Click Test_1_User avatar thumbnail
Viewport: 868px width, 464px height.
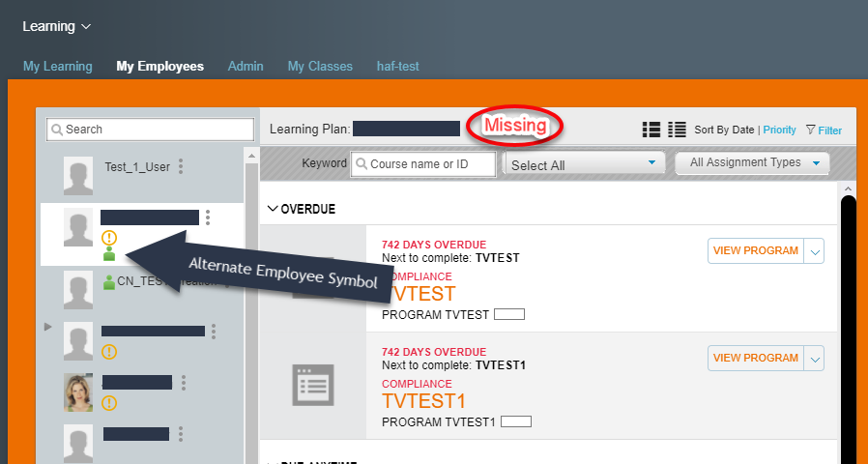(78, 176)
